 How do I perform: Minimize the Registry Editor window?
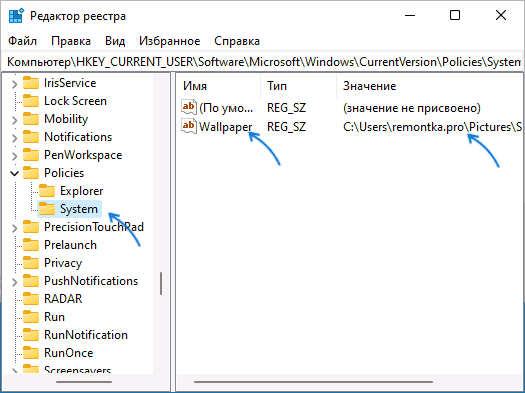[410, 15]
